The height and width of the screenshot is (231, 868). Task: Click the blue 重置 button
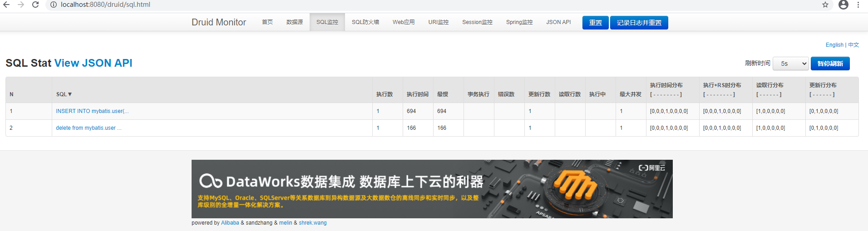596,23
